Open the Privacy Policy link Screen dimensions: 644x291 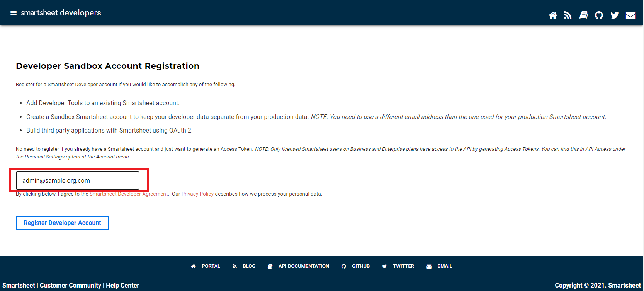[x=197, y=194]
